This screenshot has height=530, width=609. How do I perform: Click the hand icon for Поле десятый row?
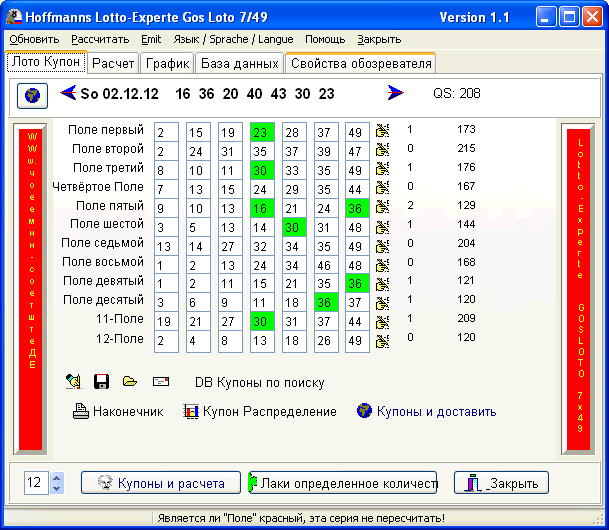coord(382,302)
